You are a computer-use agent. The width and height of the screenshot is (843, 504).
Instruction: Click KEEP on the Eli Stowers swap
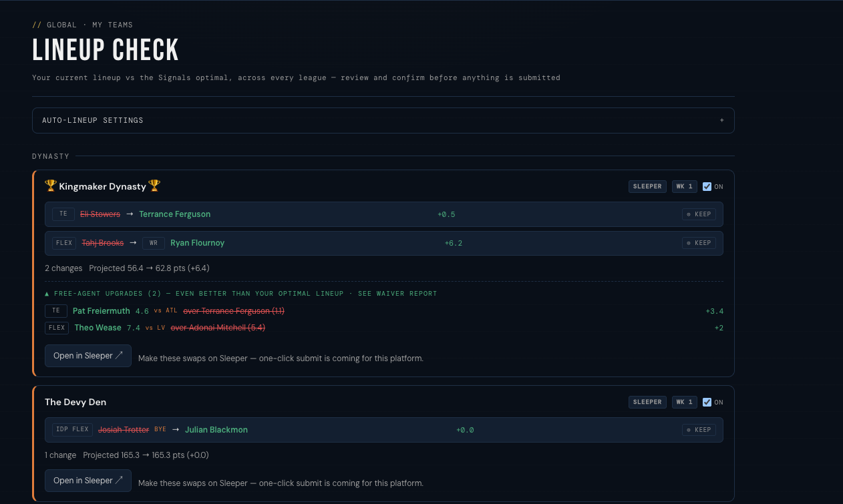point(699,214)
